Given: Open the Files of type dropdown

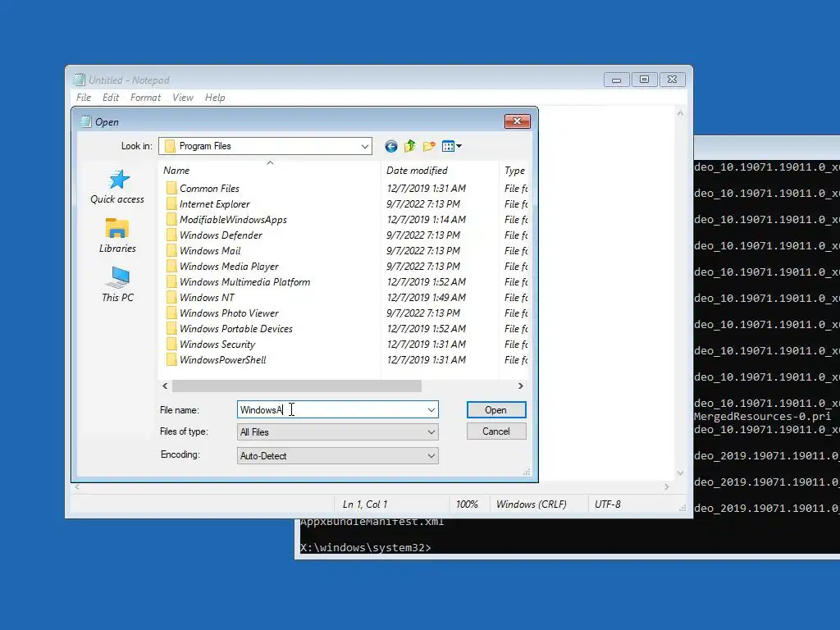Looking at the screenshot, I should coord(431,431).
